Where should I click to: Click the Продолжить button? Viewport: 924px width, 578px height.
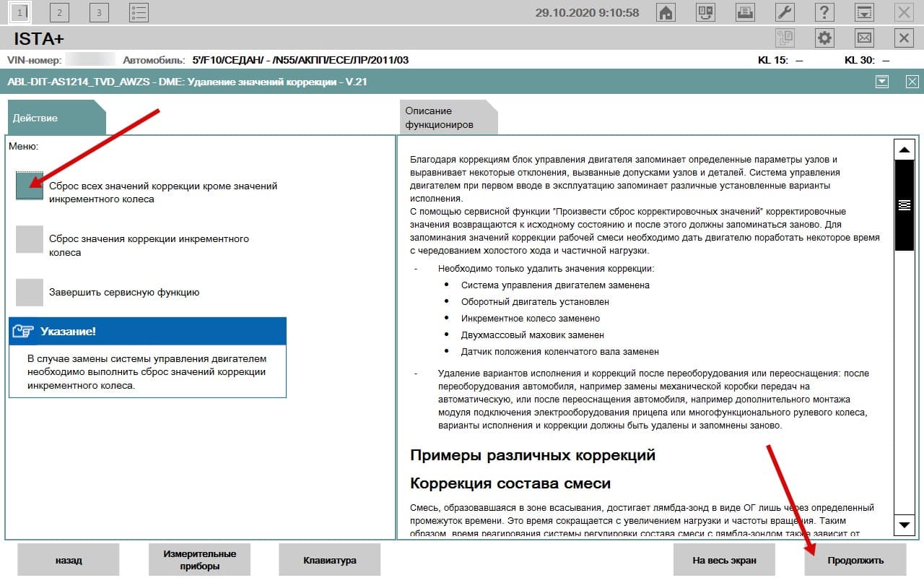855,560
